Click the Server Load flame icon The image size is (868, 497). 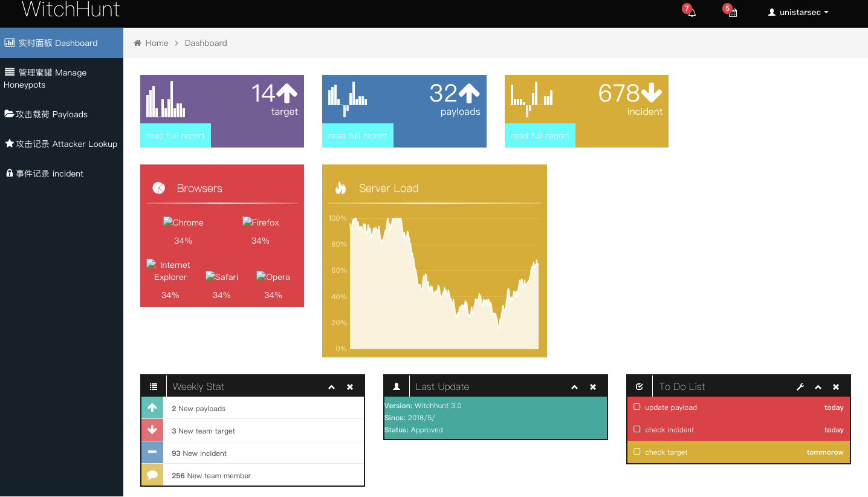point(340,188)
